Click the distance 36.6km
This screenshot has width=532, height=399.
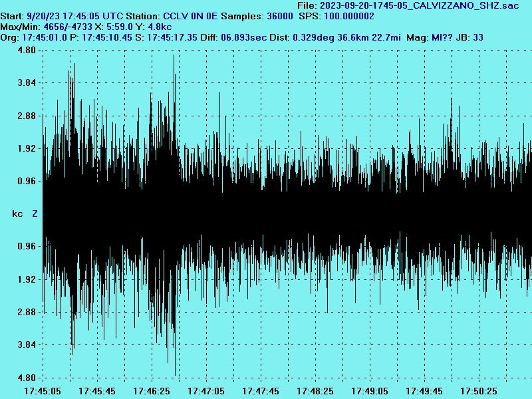pos(353,37)
